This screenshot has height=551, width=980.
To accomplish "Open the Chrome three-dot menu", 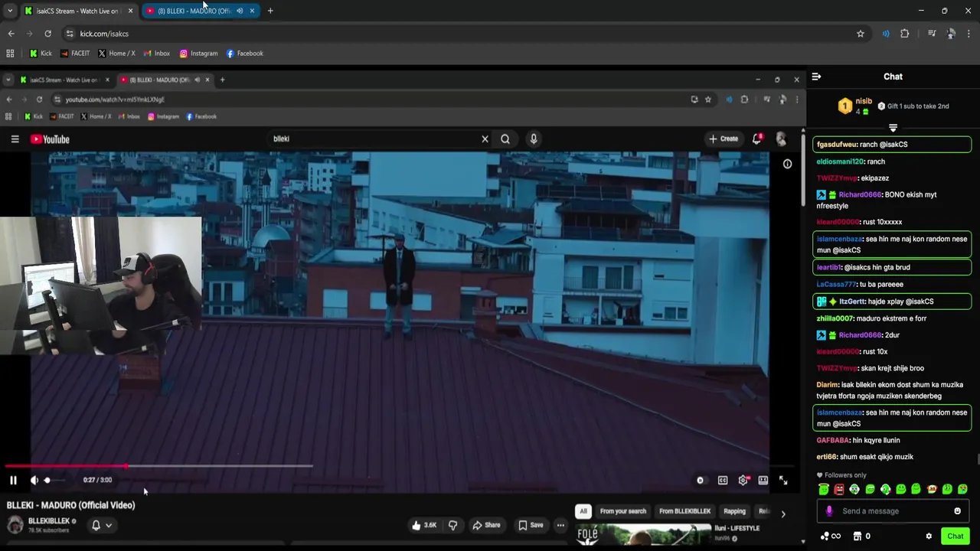I will tap(969, 34).
